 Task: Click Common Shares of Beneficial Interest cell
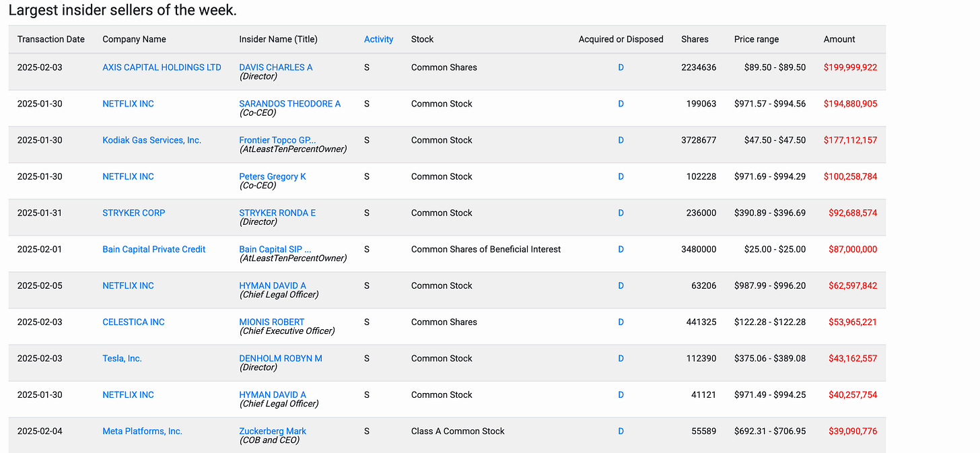pyautogui.click(x=486, y=249)
